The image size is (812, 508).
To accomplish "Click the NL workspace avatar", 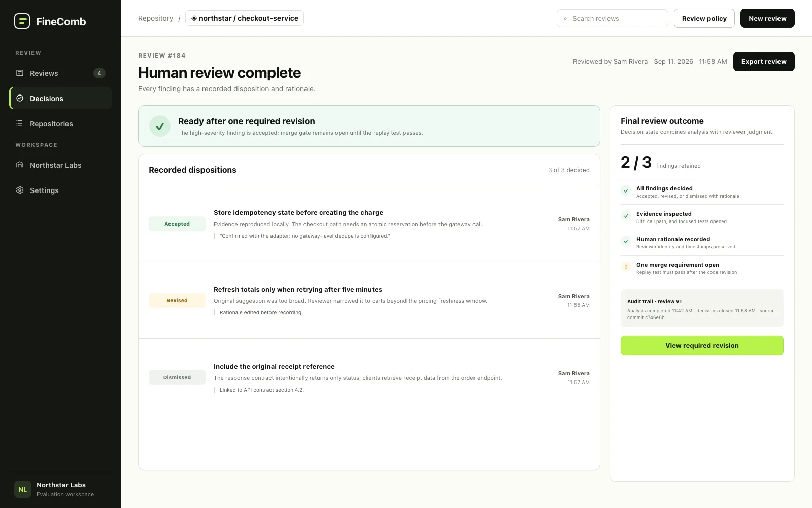I will (23, 489).
